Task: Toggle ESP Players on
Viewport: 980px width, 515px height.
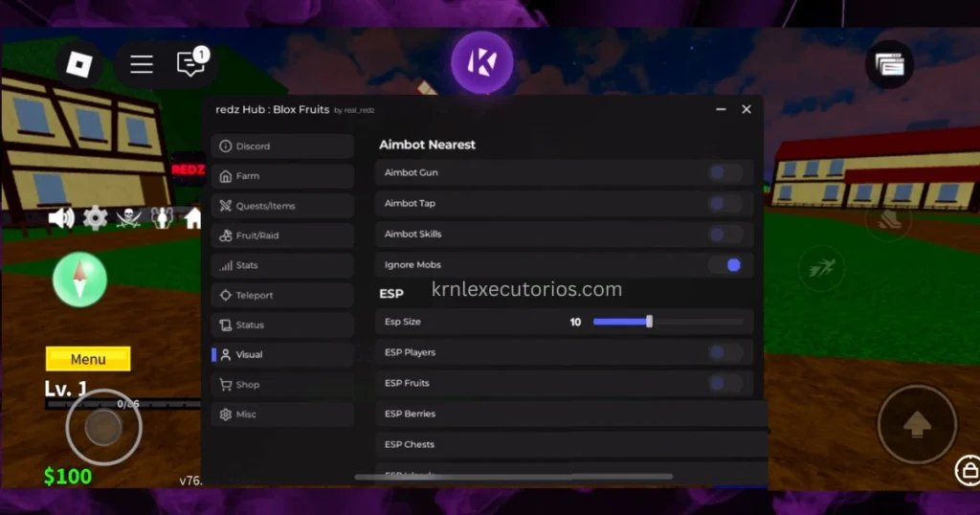Action: 725,352
